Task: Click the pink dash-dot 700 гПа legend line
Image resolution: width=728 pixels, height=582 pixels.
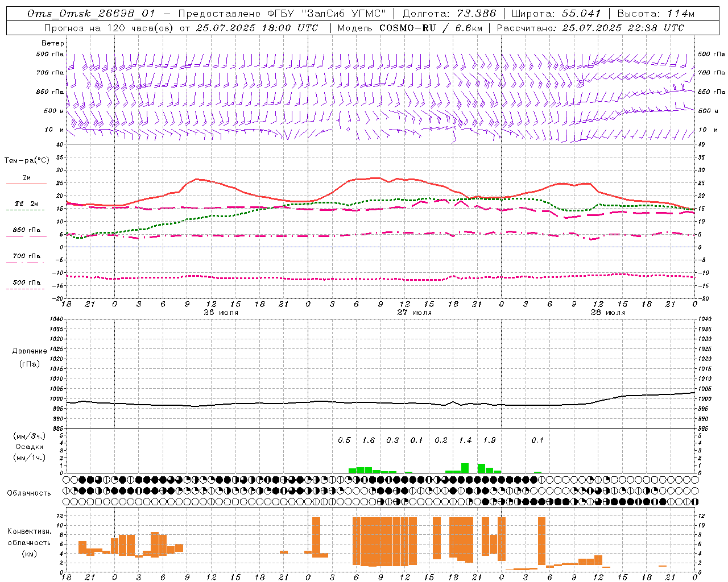Action: tap(25, 263)
